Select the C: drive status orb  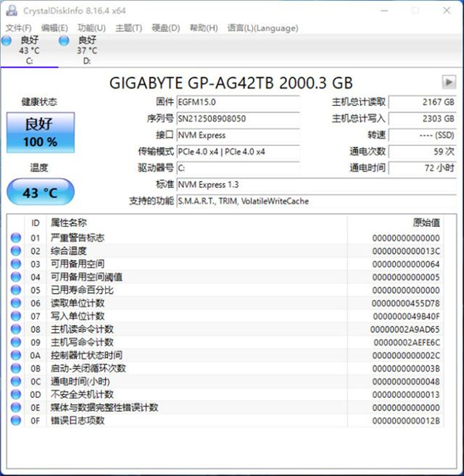click(x=6, y=40)
